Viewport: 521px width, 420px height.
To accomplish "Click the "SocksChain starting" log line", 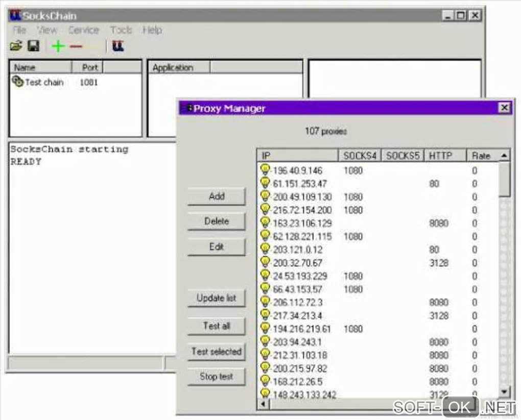I will (69, 150).
